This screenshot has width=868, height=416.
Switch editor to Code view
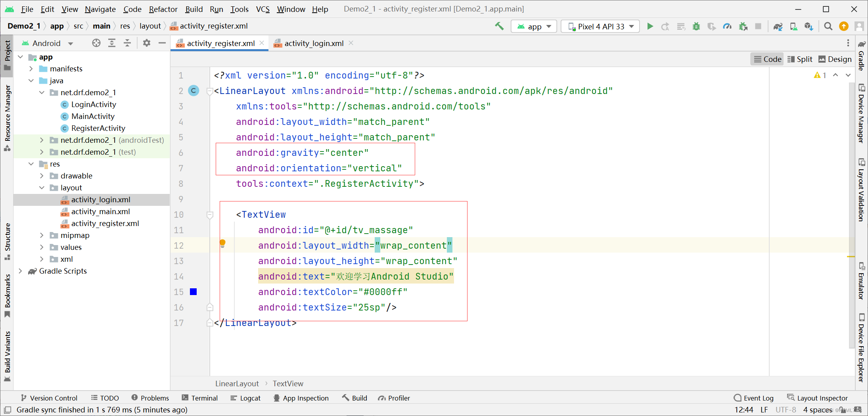pos(767,59)
